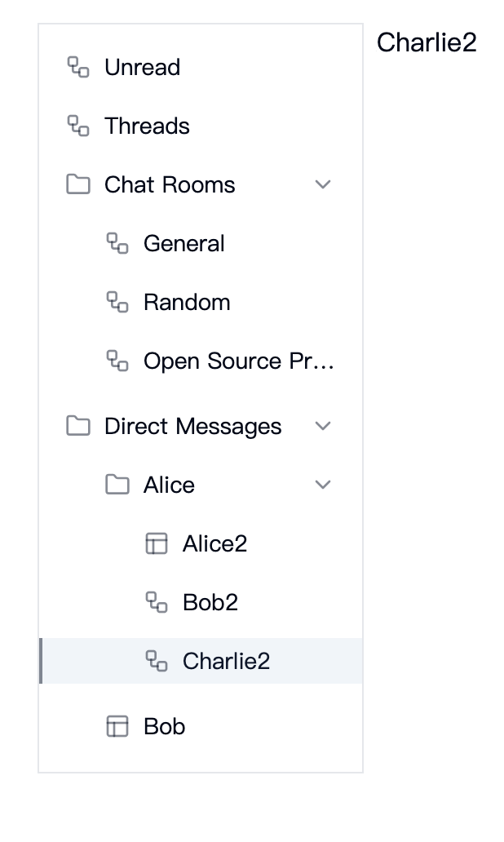Select the General channel

pyautogui.click(x=184, y=244)
